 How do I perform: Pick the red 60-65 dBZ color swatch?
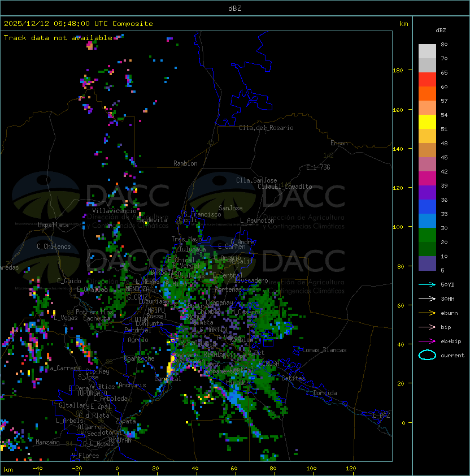click(x=427, y=80)
